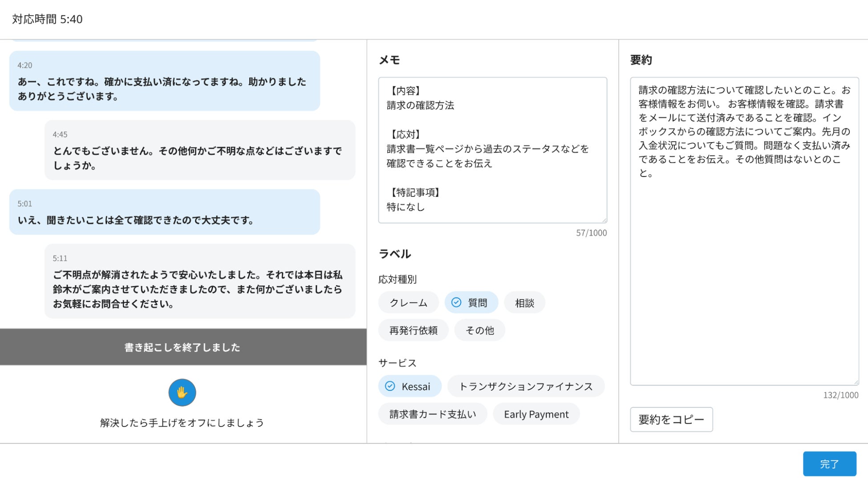Select 請求書カード支払い service chip
This screenshot has width=868, height=483.
pyautogui.click(x=432, y=414)
